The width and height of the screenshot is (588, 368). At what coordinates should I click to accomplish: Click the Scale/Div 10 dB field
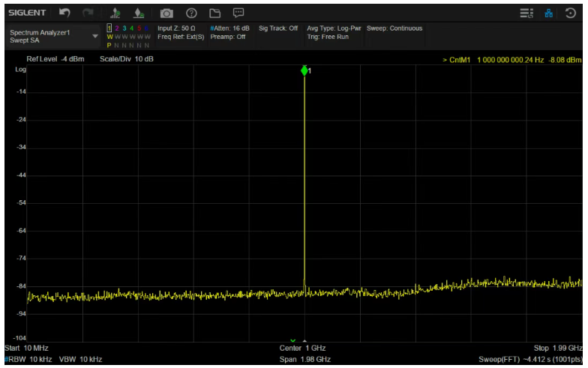pos(126,59)
